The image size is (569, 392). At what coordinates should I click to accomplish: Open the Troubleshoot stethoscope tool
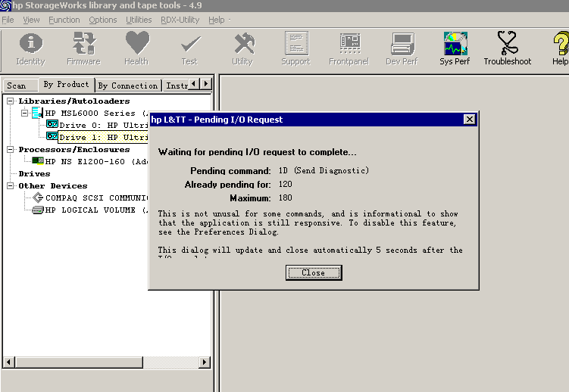508,49
